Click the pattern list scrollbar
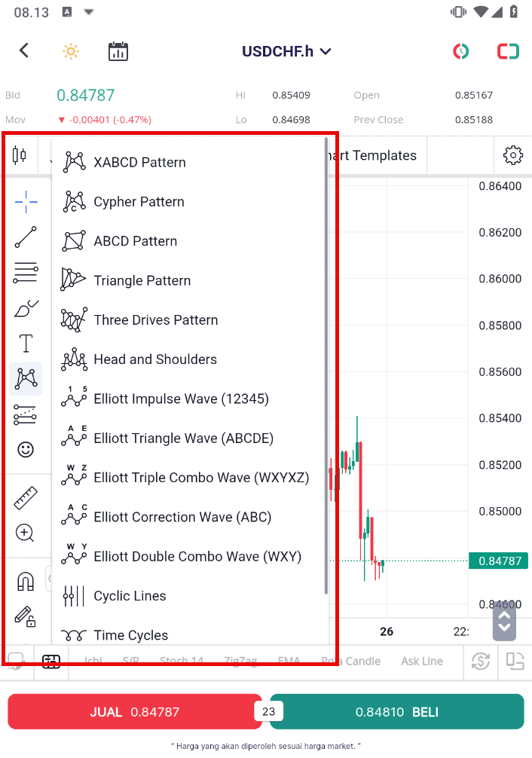The height and width of the screenshot is (758, 532). click(326, 366)
